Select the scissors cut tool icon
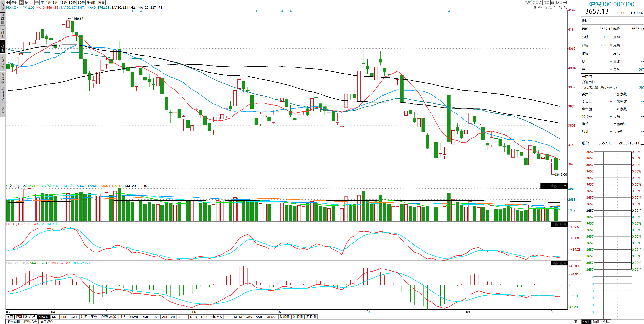 [x=550, y=8]
